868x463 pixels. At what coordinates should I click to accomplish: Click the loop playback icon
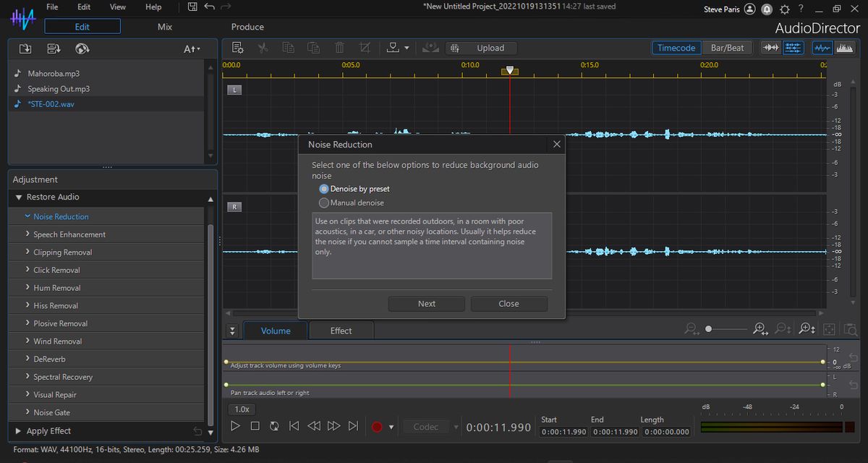[274, 427]
